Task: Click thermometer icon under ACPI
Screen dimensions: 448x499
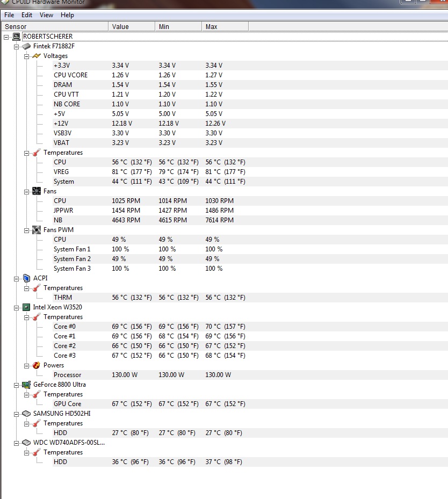Action: coord(37,288)
